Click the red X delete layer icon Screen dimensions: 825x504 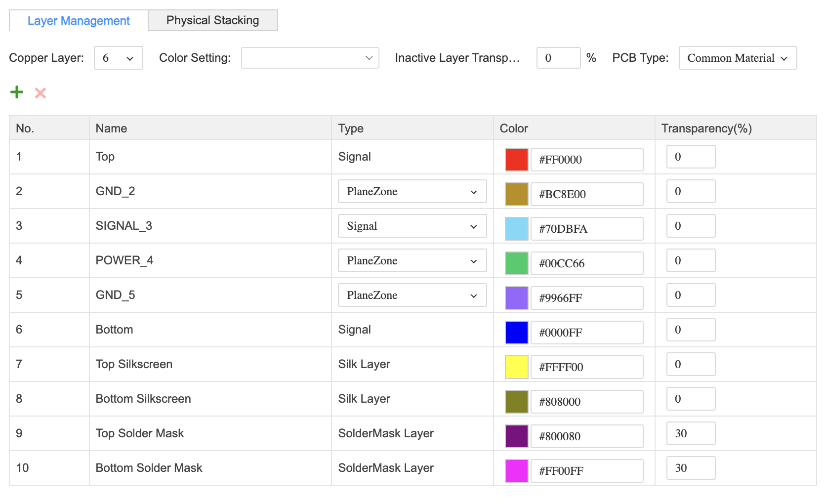pyautogui.click(x=41, y=93)
